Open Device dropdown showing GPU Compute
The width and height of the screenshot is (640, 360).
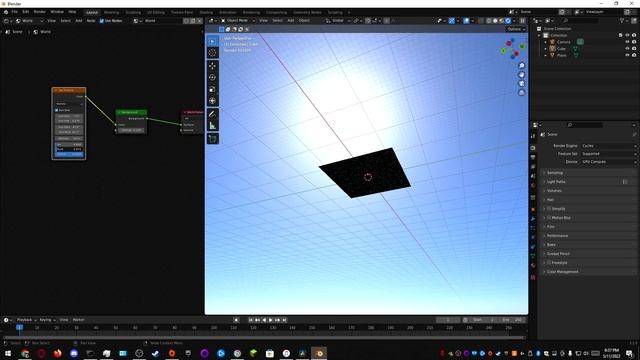(x=609, y=162)
